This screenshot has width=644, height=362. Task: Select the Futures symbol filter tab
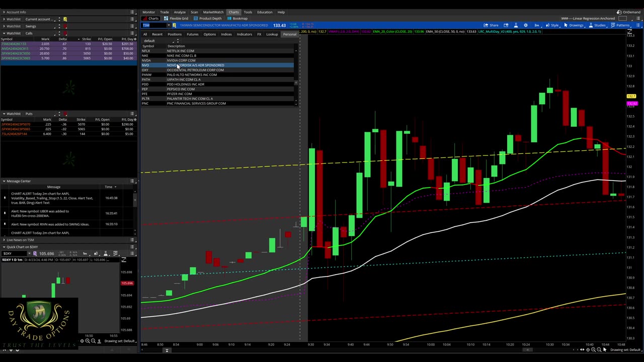[x=193, y=34]
